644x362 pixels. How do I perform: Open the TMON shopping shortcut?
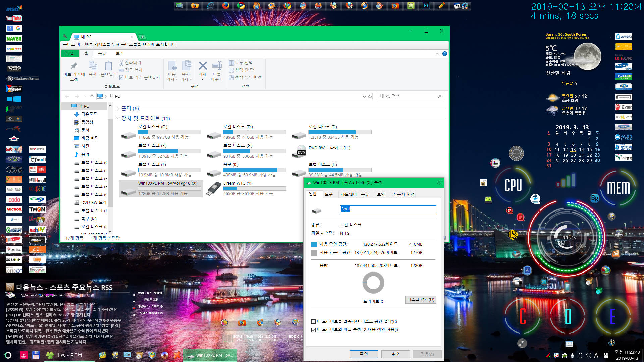37,209
